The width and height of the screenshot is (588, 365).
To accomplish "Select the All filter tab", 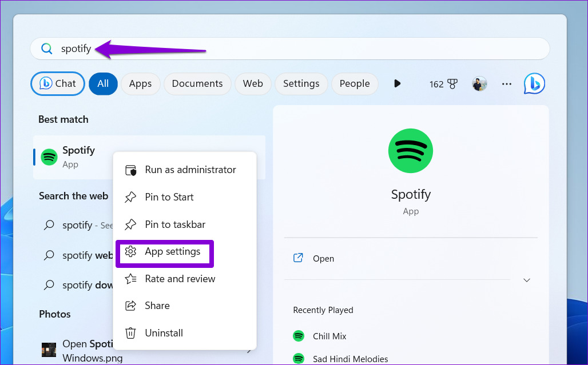I will (103, 83).
